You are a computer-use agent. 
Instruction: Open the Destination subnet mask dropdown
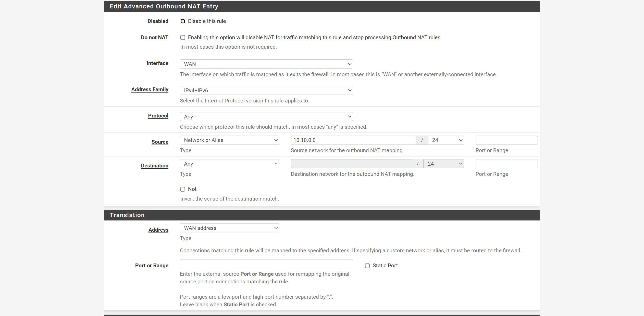444,164
